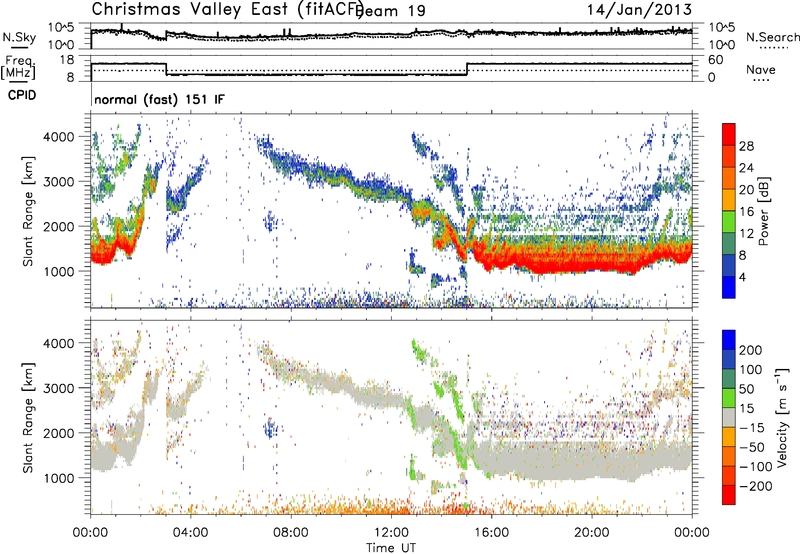Select the 50 label on Velocity color bar
The image size is (800, 554).
pos(746,389)
